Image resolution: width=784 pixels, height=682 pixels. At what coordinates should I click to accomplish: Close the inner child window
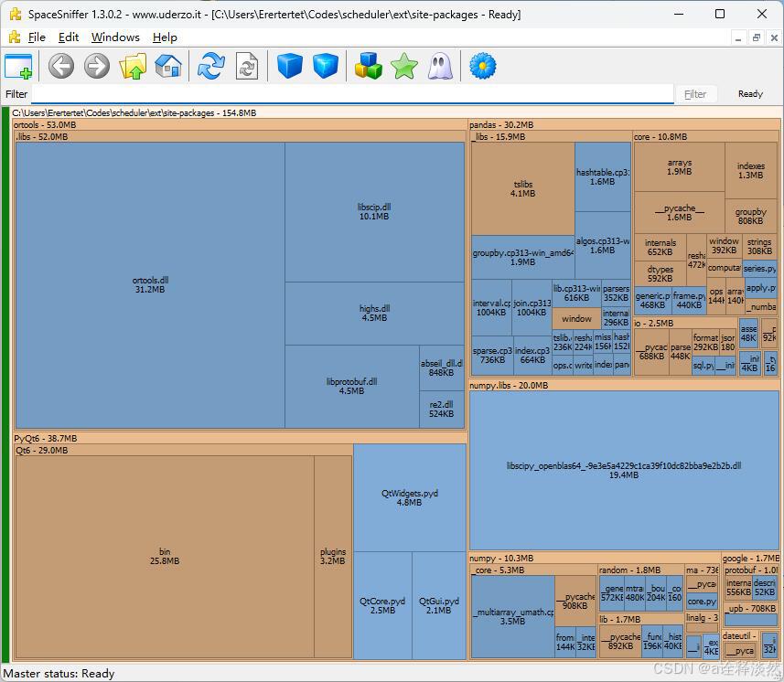pyautogui.click(x=774, y=37)
